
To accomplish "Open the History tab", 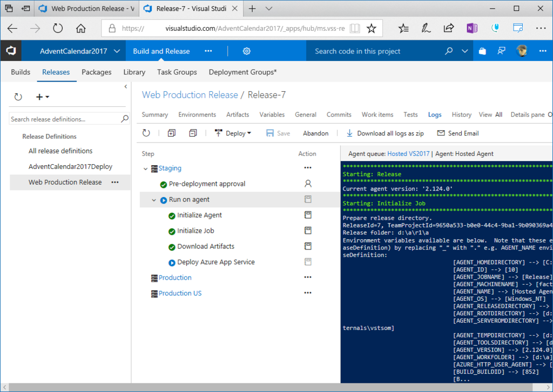I will (x=462, y=114).
